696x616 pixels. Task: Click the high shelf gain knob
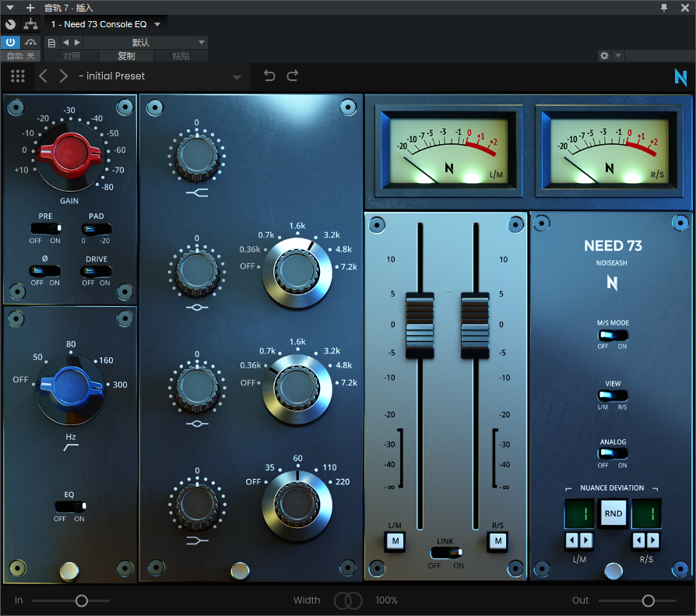tap(197, 157)
